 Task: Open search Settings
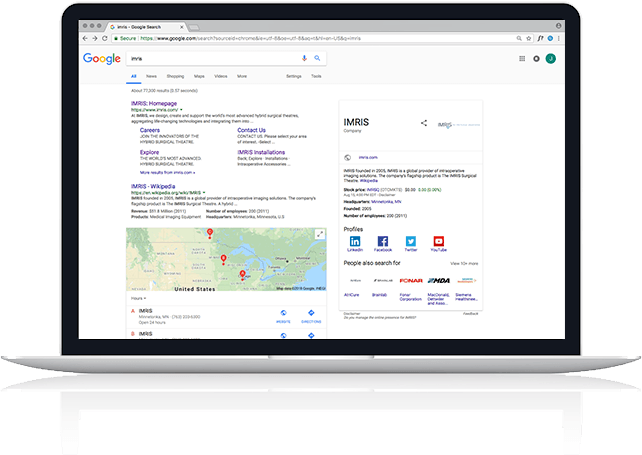[294, 76]
